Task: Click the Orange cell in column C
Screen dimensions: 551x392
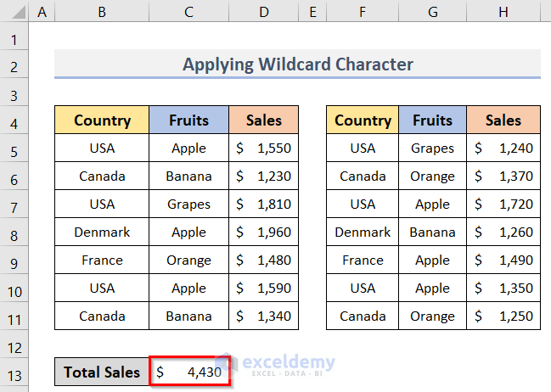Action: 188,260
